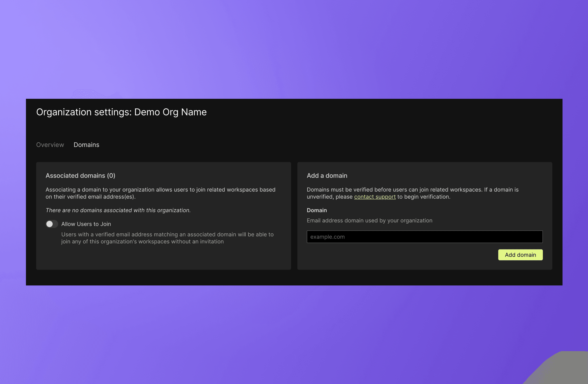Click empty area left of Add domain button

point(395,255)
